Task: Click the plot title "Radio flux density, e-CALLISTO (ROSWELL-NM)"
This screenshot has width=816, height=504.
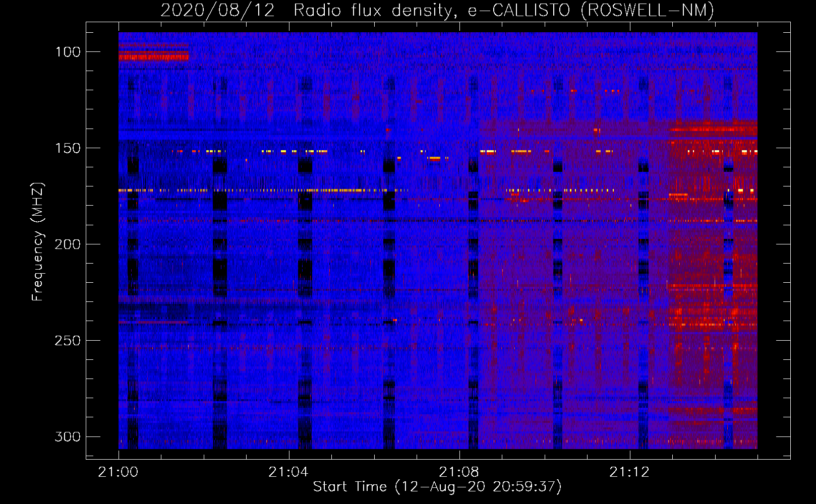Action: pos(504,11)
